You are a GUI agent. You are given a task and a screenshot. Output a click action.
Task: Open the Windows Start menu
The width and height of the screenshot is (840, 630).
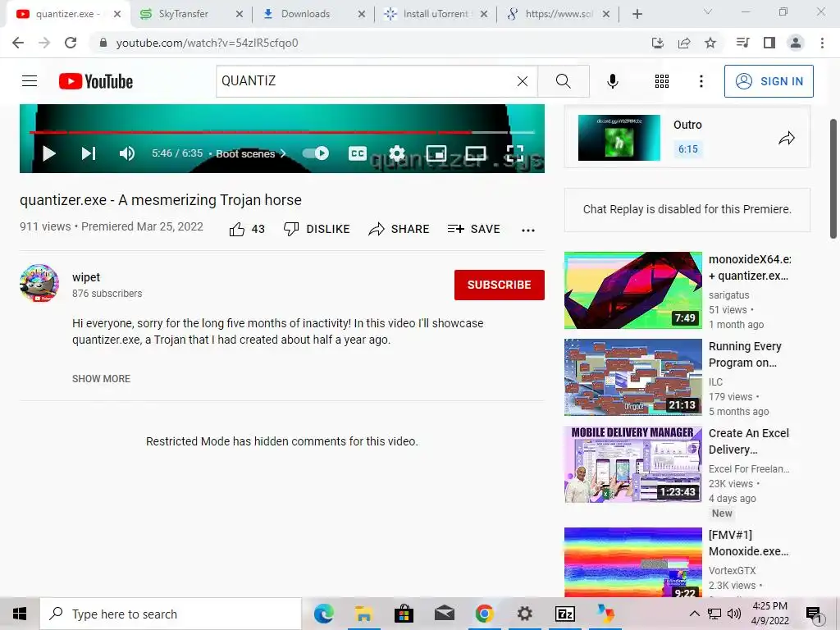[20, 614]
